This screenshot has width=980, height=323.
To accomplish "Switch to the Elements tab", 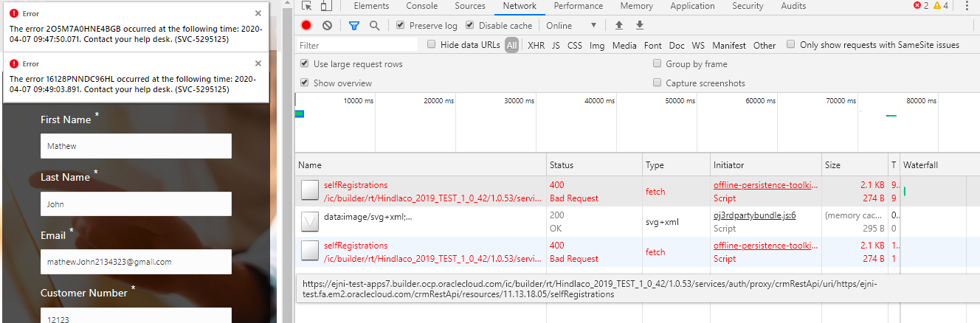I will coord(371,6).
